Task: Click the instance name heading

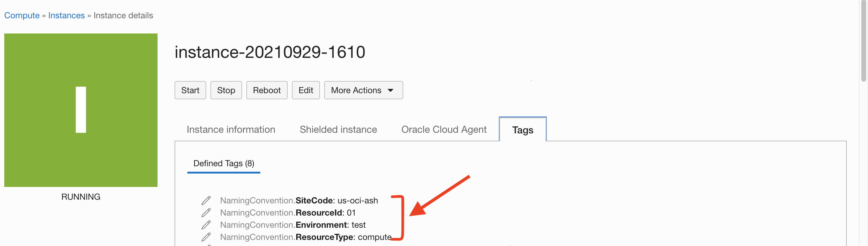Action: 269,52
